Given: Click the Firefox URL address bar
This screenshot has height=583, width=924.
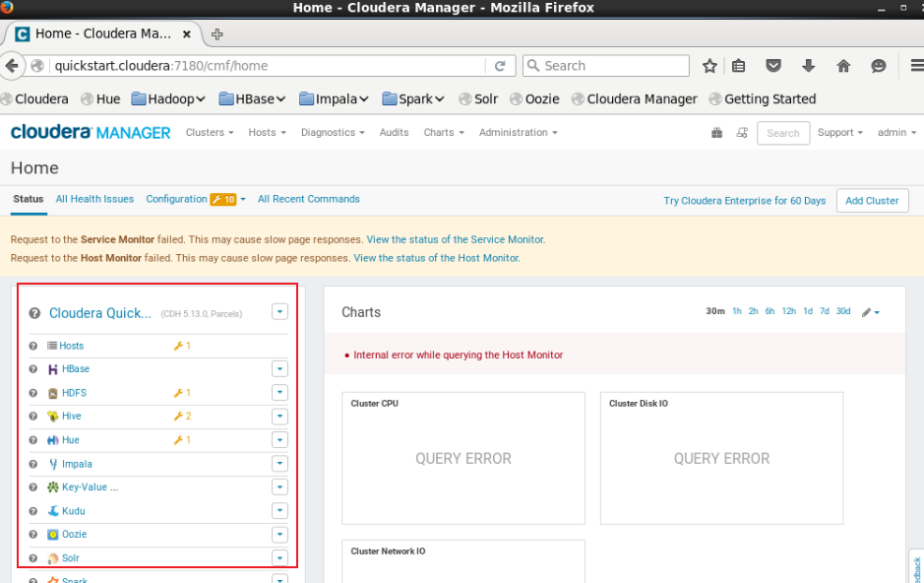Looking at the screenshot, I should point(268,66).
